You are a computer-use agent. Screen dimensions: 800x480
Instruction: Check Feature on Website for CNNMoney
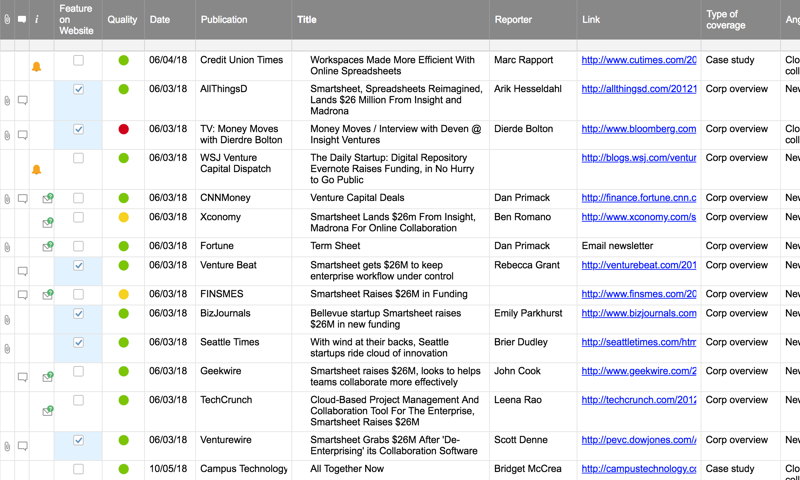pyautogui.click(x=78, y=198)
